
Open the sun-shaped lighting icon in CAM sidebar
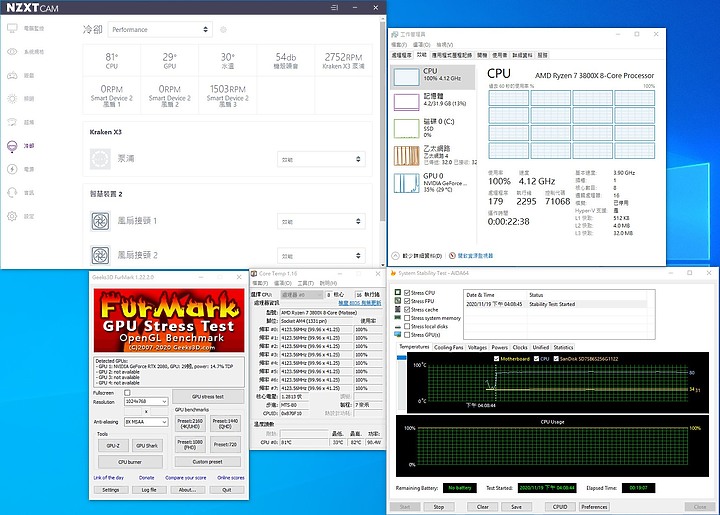12,99
